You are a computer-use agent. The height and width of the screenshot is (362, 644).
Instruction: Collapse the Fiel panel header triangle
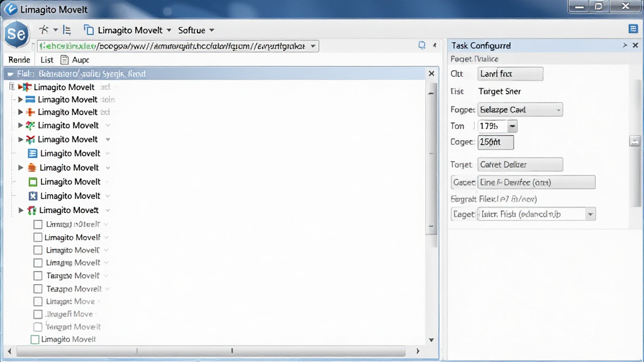click(10, 74)
